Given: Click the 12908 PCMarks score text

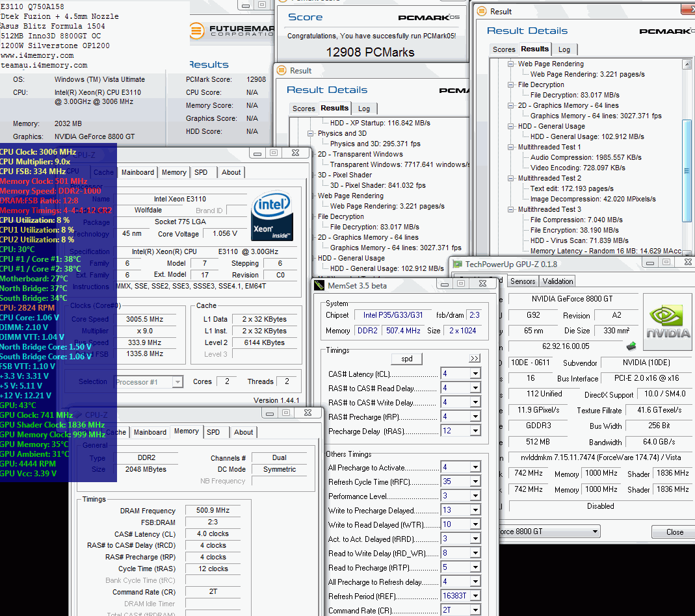Looking at the screenshot, I should coord(370,52).
